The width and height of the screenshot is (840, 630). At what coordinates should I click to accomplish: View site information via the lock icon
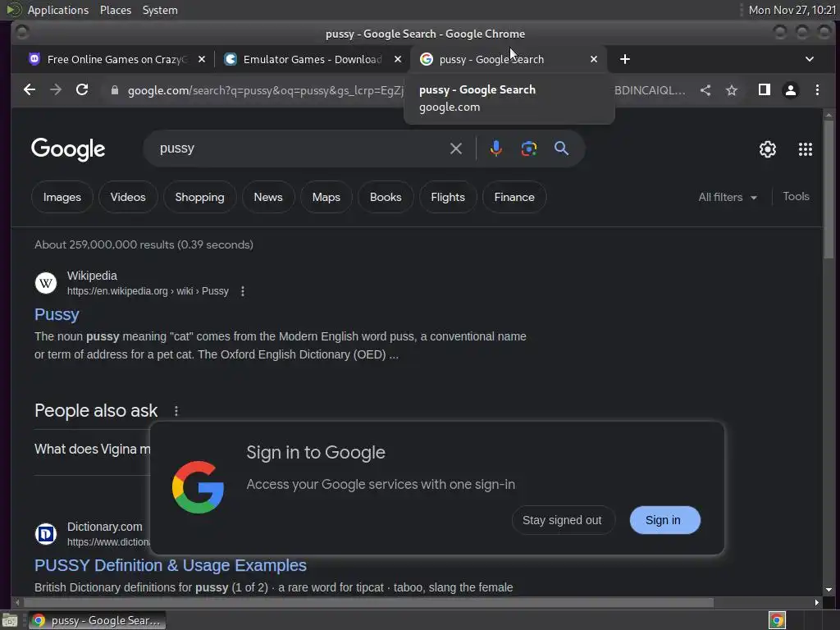point(115,90)
